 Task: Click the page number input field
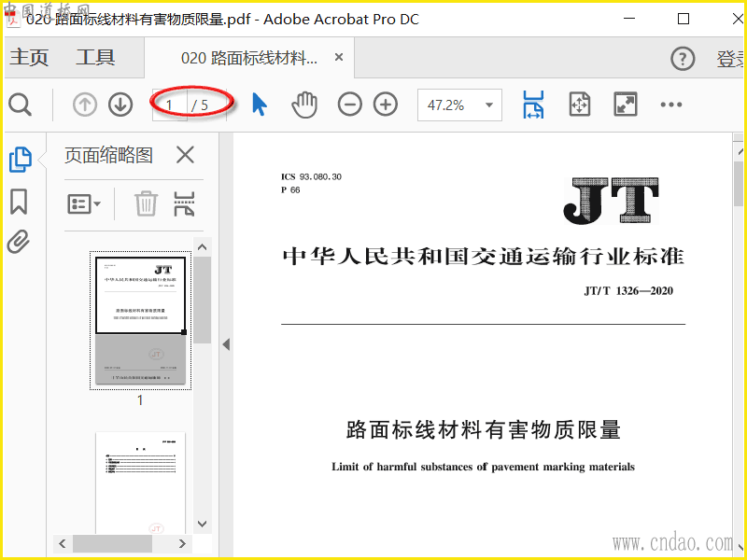170,105
